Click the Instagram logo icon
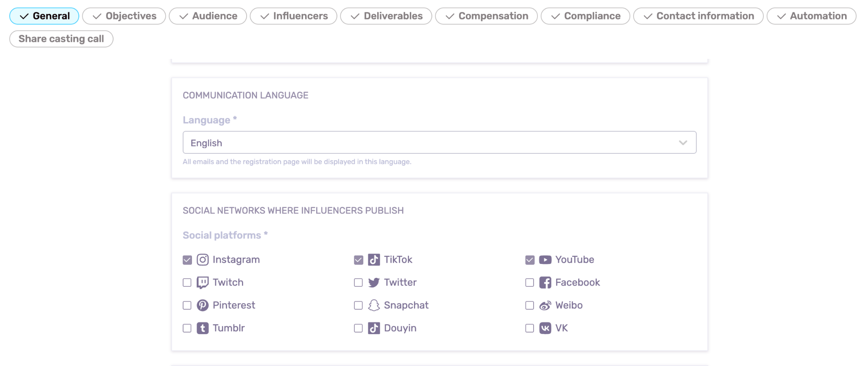Viewport: 868px width, 366px height. pos(203,260)
